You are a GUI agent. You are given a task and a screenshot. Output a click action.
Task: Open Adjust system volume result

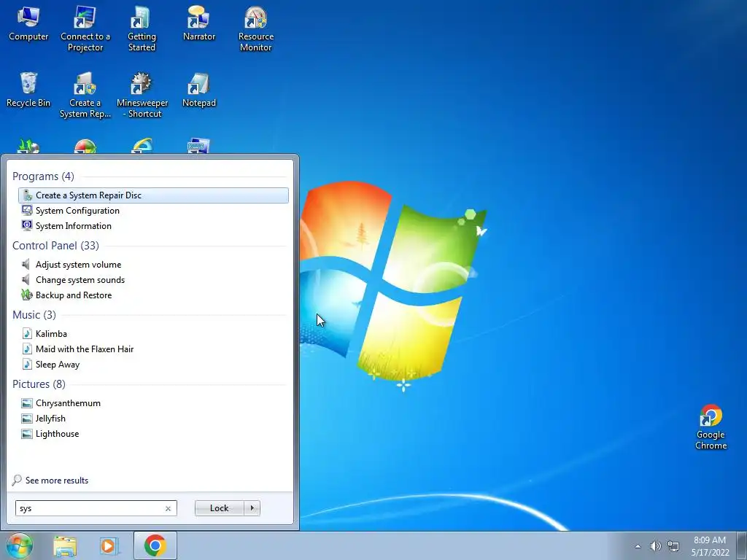point(153,264)
